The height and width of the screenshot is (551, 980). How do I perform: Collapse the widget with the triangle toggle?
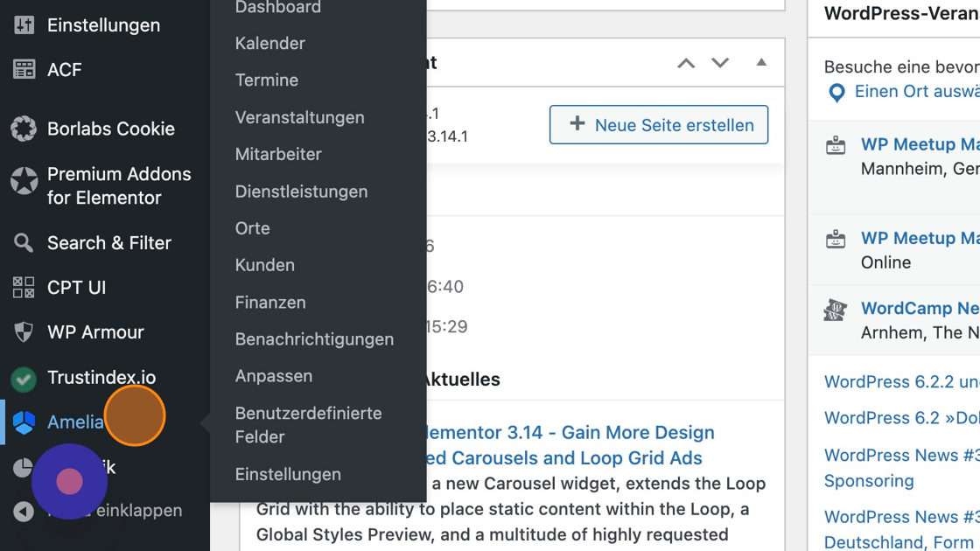tap(761, 62)
